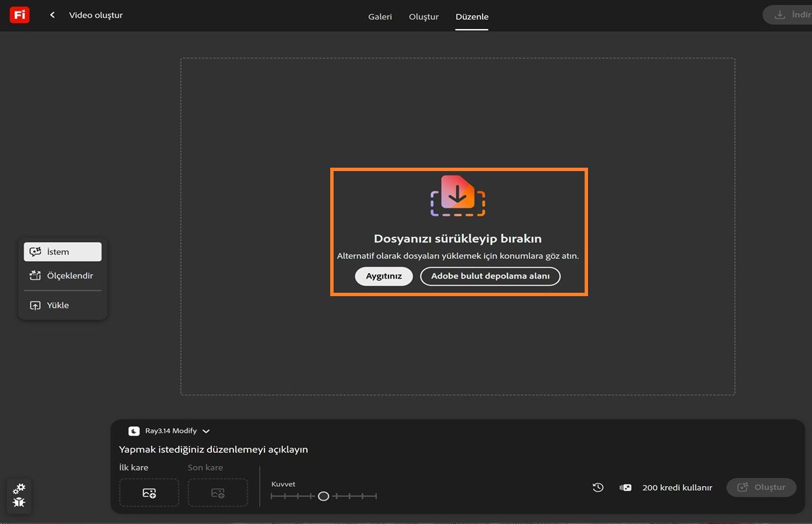Adjust the Kuvvet strength slider handle
Image resolution: width=812 pixels, height=524 pixels.
point(323,496)
